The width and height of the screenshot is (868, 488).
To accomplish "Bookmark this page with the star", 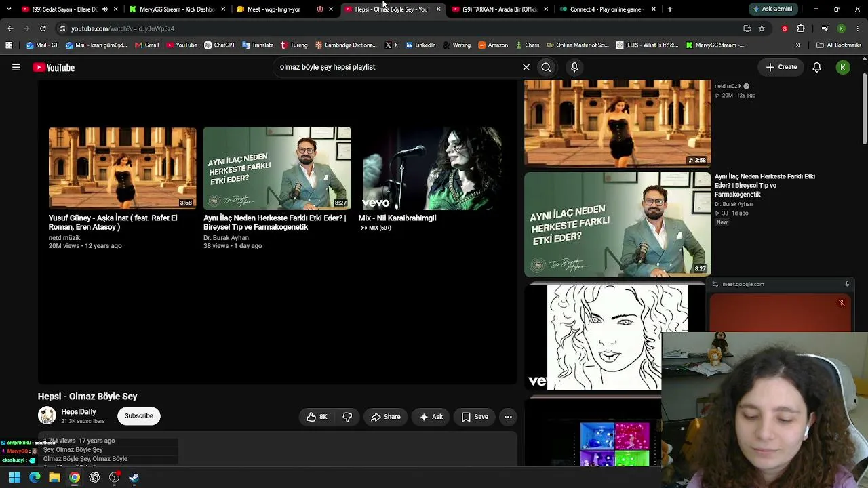I will click(762, 28).
